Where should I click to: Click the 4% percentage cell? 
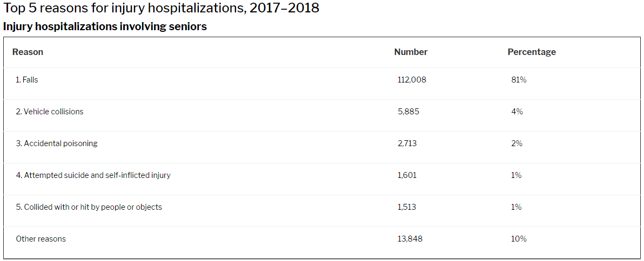coord(516,112)
